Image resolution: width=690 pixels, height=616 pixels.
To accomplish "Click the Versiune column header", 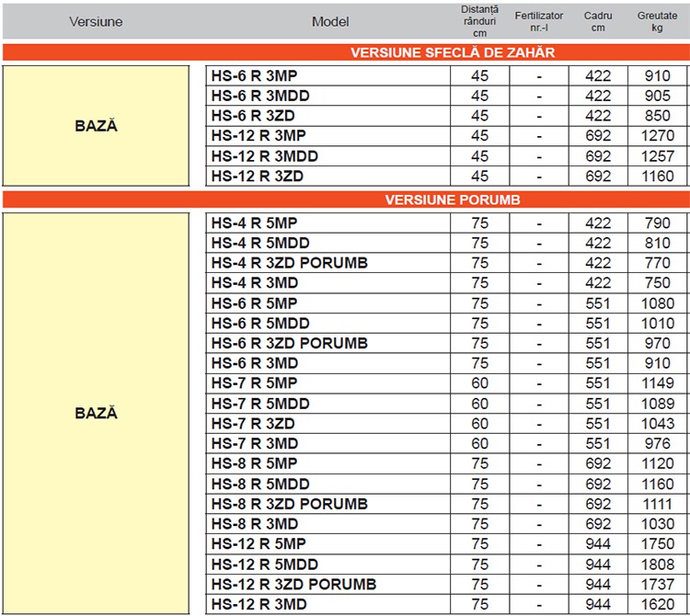I will (95, 21).
